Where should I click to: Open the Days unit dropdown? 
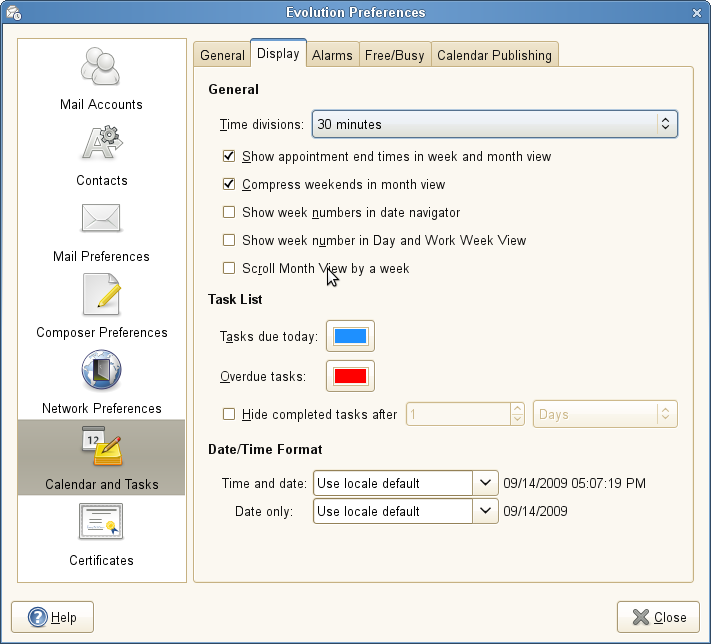click(x=605, y=414)
